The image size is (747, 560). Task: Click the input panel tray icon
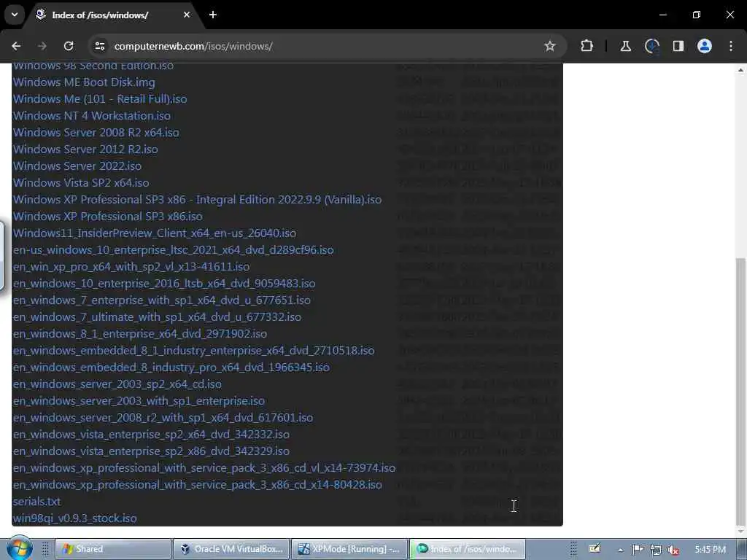coord(595,549)
